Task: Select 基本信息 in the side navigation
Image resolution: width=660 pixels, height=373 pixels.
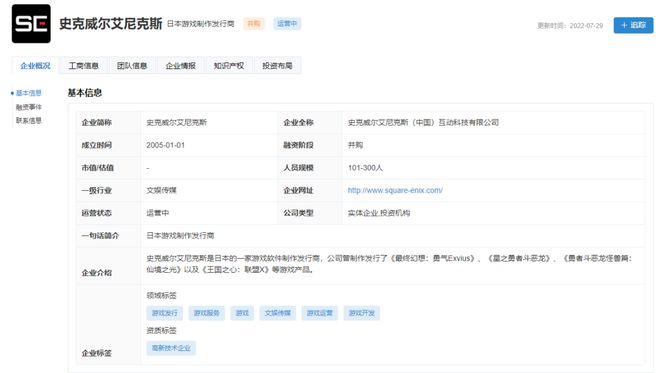Action: pos(29,93)
